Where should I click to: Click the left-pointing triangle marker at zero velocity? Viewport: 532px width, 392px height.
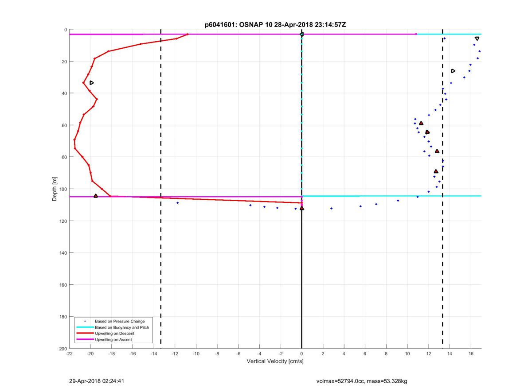(x=301, y=34)
